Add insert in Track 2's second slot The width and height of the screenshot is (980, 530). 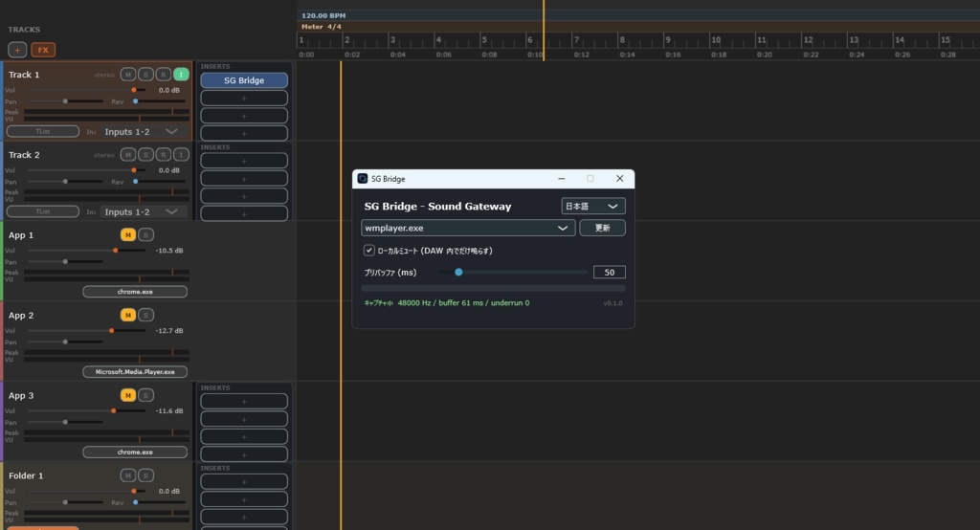[244, 179]
